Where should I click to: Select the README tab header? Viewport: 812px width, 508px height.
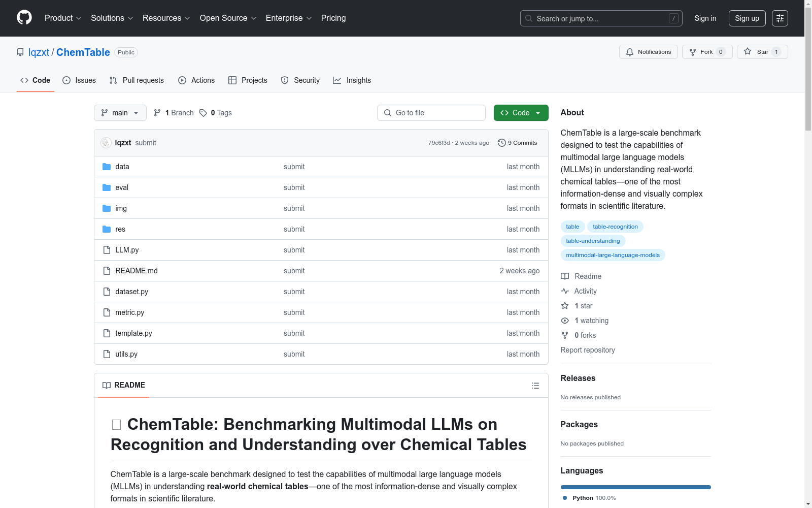[124, 385]
